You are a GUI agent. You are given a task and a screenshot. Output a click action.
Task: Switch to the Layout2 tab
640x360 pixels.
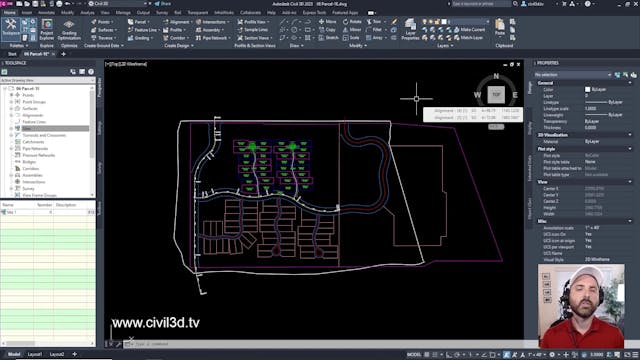coord(57,354)
